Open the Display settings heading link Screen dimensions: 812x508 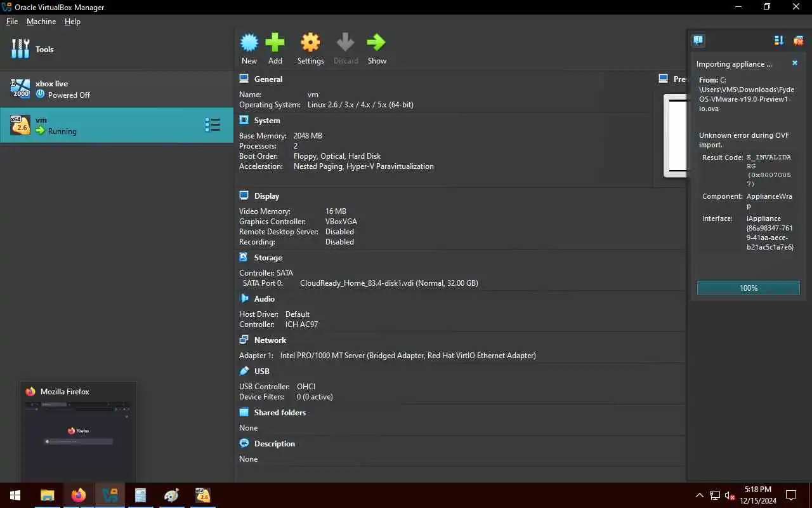(266, 196)
